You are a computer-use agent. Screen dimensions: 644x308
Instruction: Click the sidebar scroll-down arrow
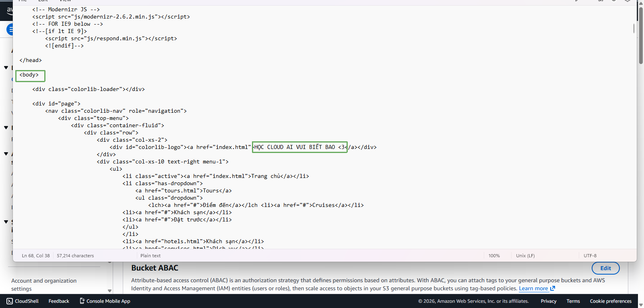point(109,291)
